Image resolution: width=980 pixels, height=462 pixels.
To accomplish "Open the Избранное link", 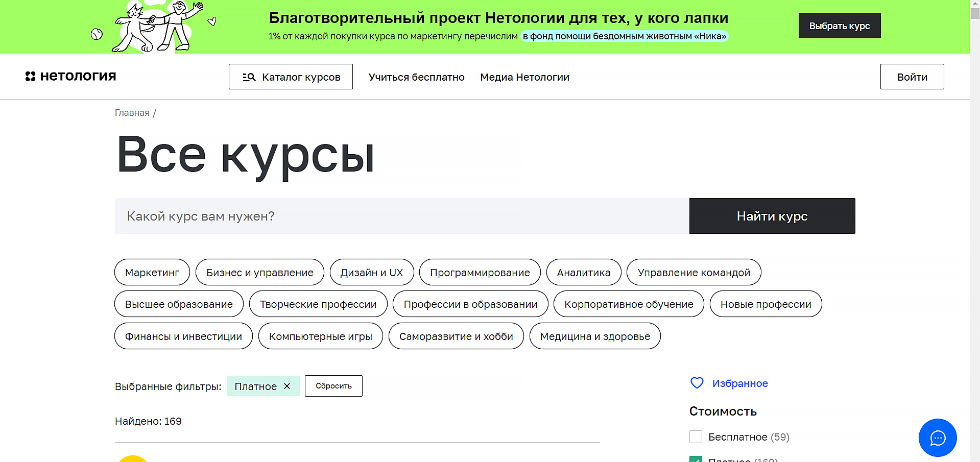I will 740,383.
